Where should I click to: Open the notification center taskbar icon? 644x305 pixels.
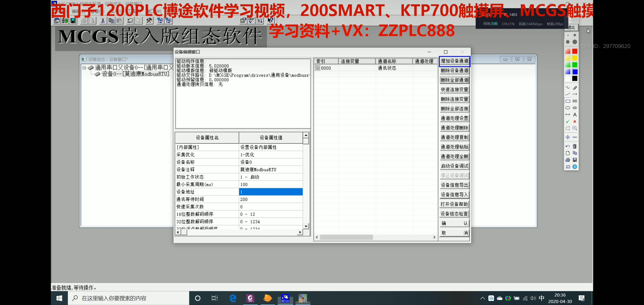click(x=582, y=298)
